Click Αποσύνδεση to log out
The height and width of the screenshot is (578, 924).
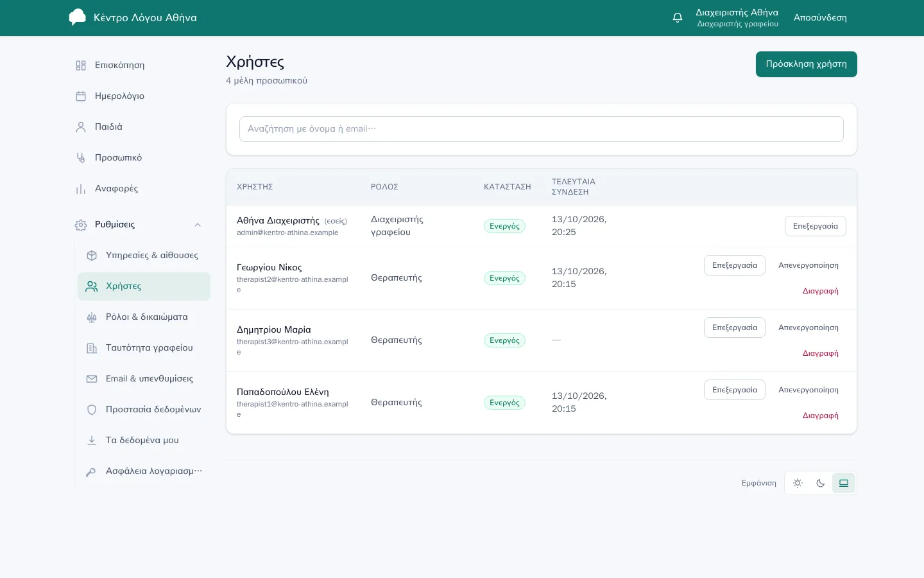(820, 18)
